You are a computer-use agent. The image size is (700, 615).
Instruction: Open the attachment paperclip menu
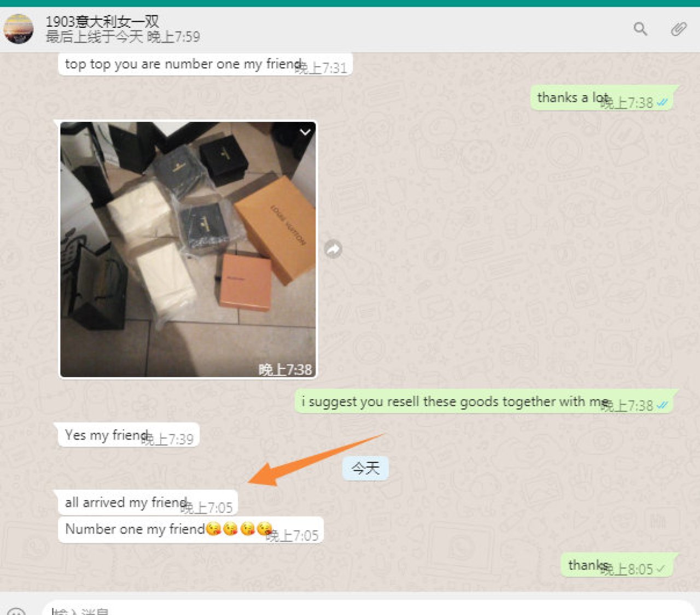tap(679, 29)
